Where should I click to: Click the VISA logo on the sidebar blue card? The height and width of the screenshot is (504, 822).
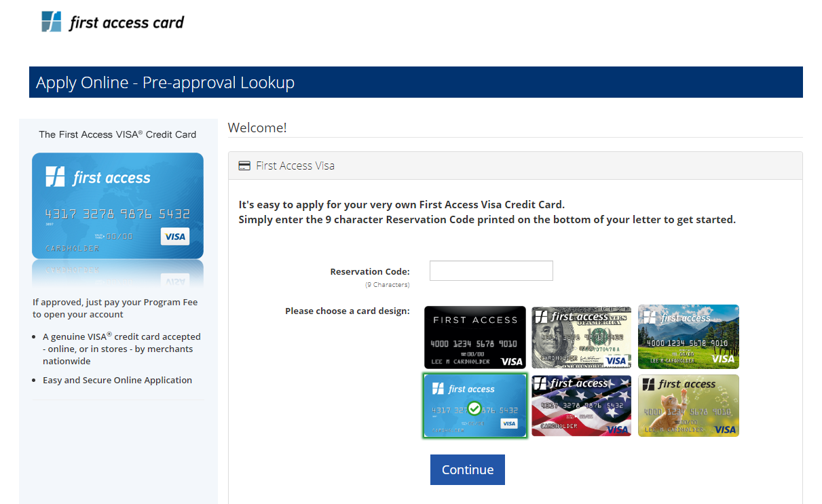click(x=175, y=237)
